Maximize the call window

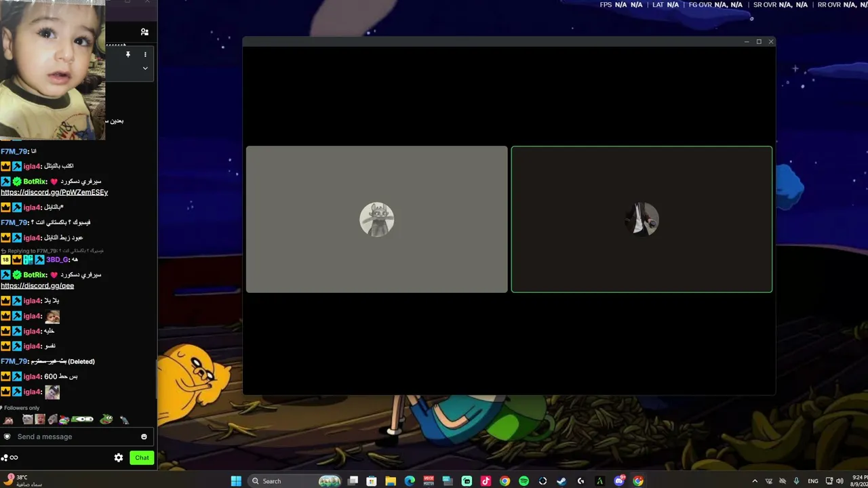(x=759, y=42)
